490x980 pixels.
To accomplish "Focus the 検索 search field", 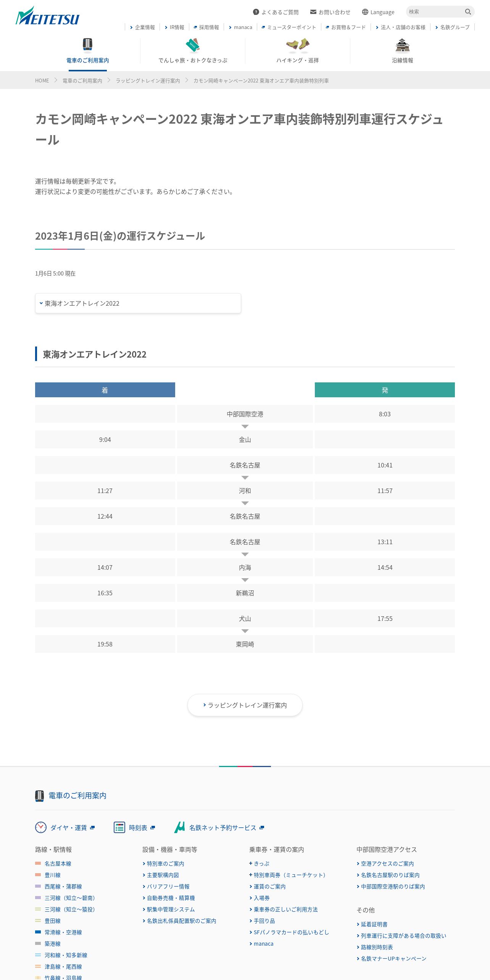I will coord(435,12).
